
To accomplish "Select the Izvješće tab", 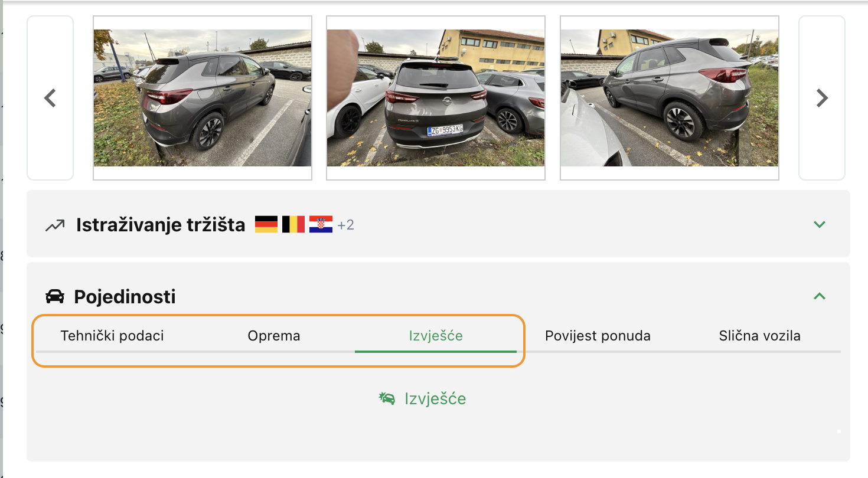I will [436, 336].
